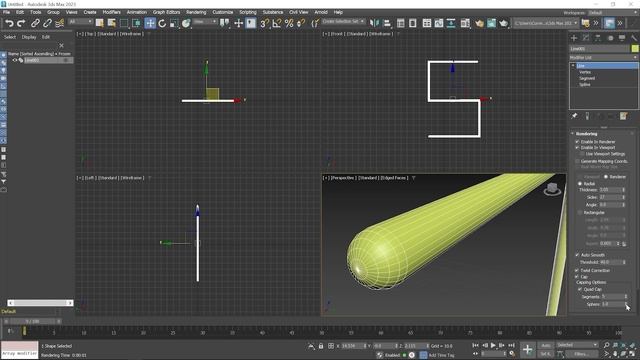
Task: Click the Mirror tool icon
Action: click(374, 23)
